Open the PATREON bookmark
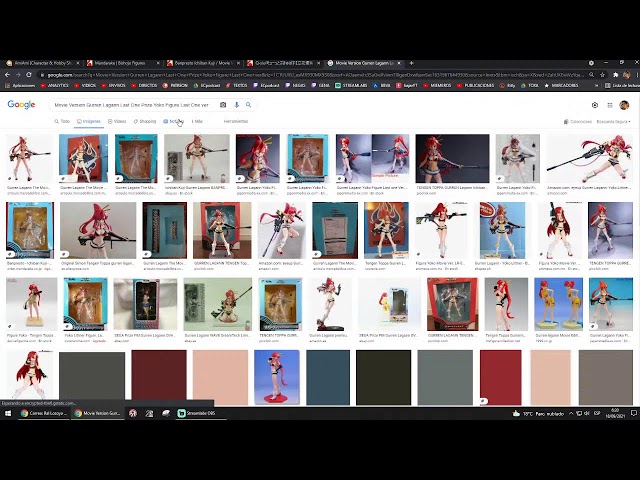This screenshot has height=480, width=640. pyautogui.click(x=175, y=86)
